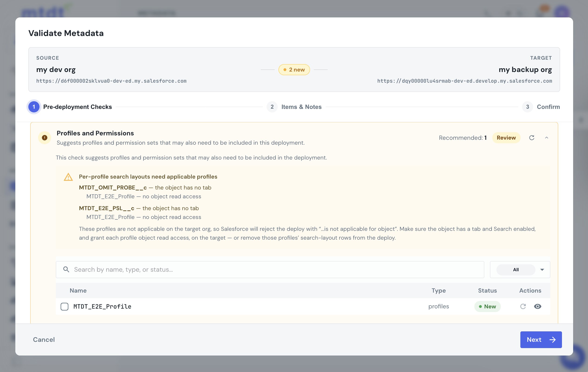
Task: Click the warning status icon beside Profiles and Permissions
Action: pos(45,138)
